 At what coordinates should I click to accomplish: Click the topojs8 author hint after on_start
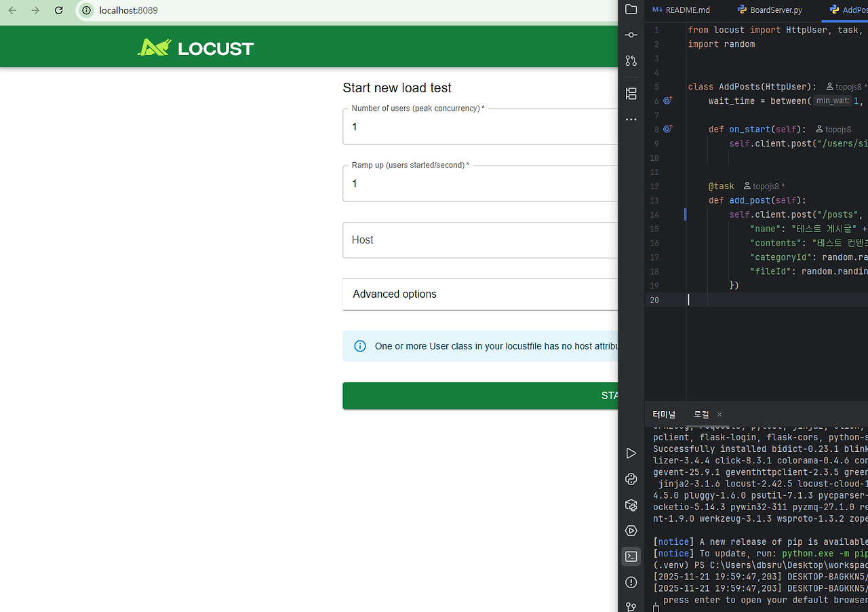(833, 130)
